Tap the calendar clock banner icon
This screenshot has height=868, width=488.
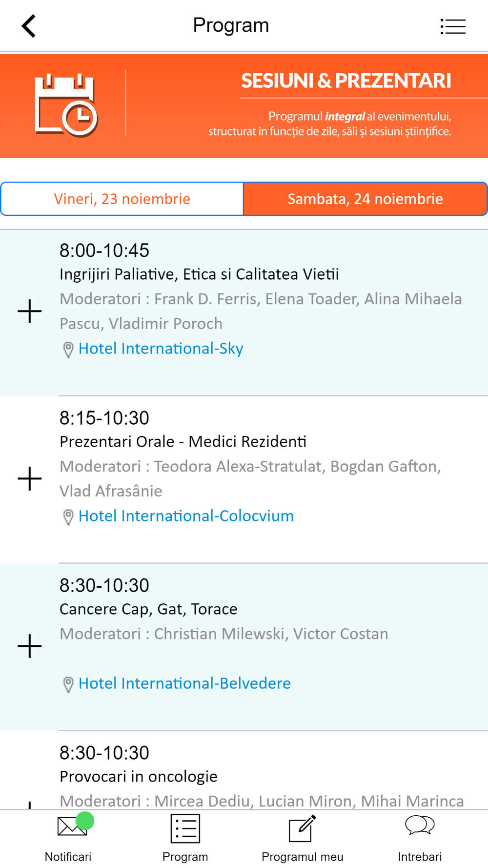click(66, 105)
